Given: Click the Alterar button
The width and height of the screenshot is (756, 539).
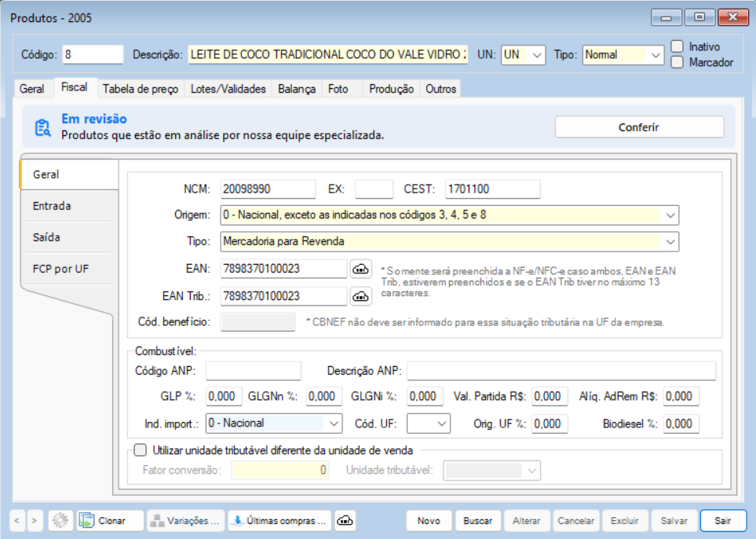Looking at the screenshot, I should point(527,521).
